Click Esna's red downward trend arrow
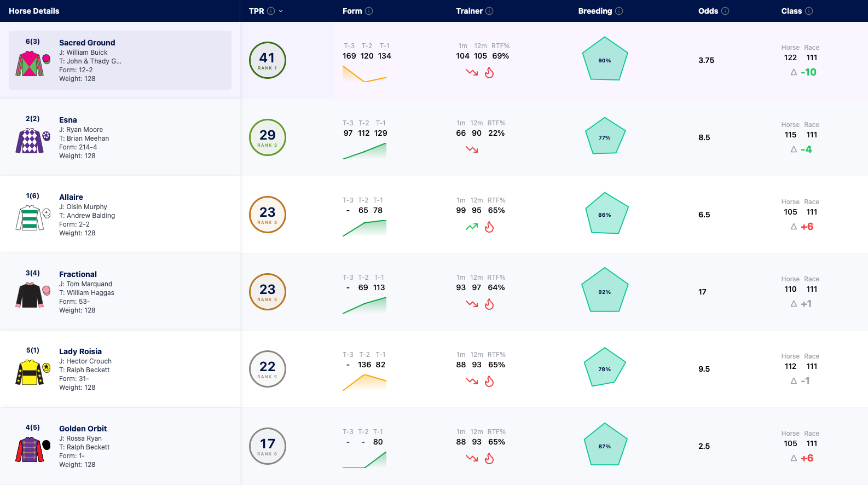The image size is (868, 485). pos(472,149)
